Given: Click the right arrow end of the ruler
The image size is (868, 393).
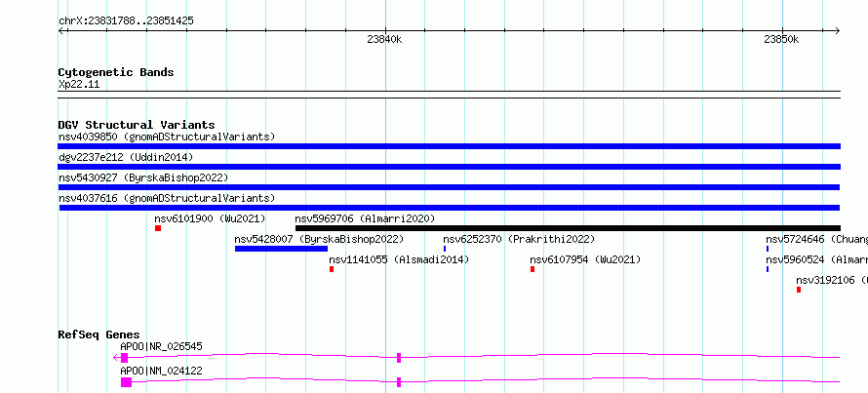Looking at the screenshot, I should 837,30.
